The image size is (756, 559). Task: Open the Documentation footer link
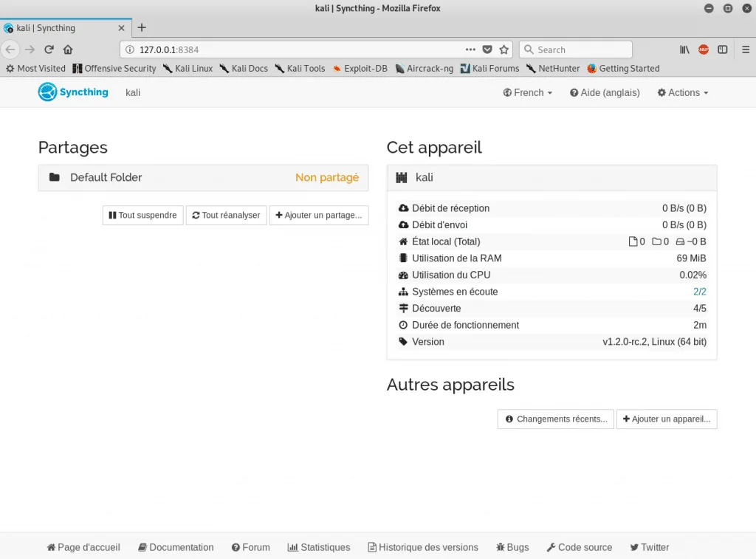pyautogui.click(x=176, y=547)
